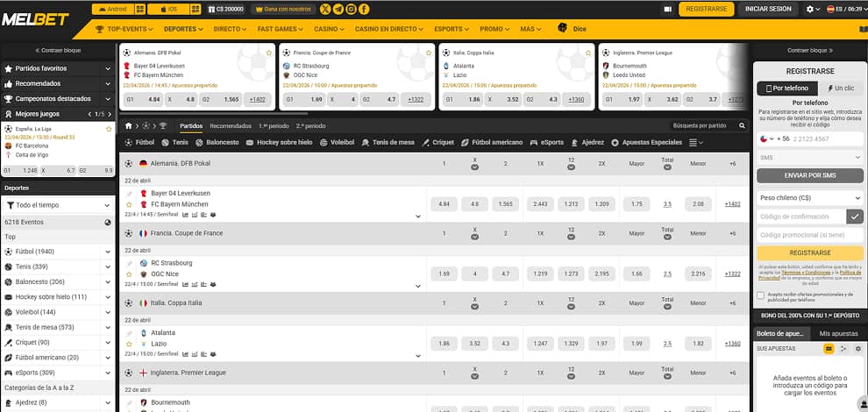Image resolution: width=868 pixels, height=412 pixels.
Task: Favorite the Francia Coupe de France card star
Action: coord(429,53)
